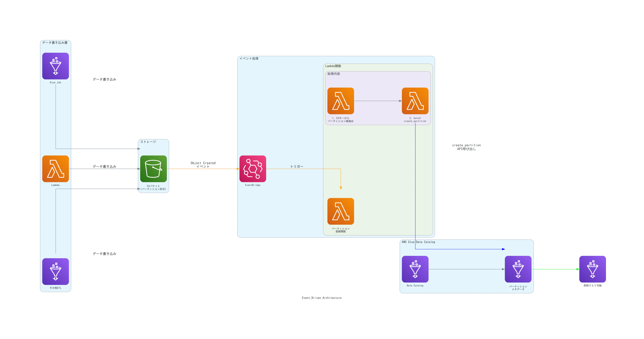Click the AWS Glue Data Catalog label

tap(418, 242)
